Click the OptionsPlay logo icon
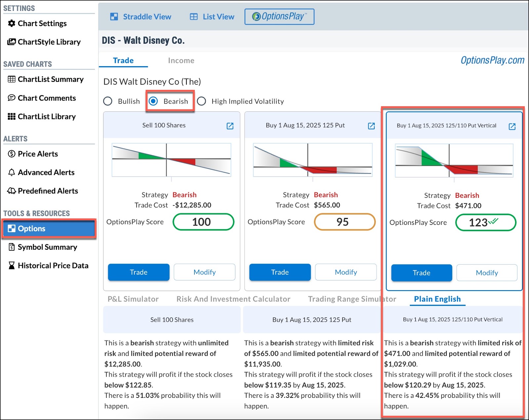The width and height of the screenshot is (529, 420). point(256,17)
